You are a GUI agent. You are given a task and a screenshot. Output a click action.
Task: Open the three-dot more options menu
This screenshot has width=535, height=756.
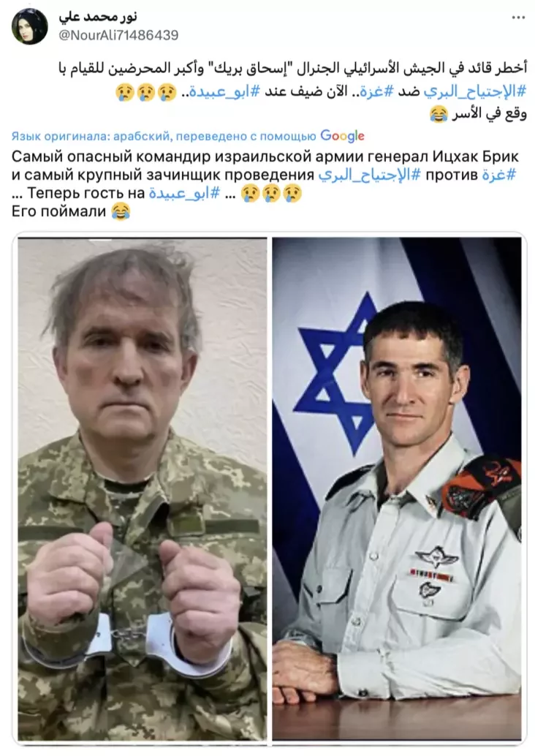pos(518,18)
